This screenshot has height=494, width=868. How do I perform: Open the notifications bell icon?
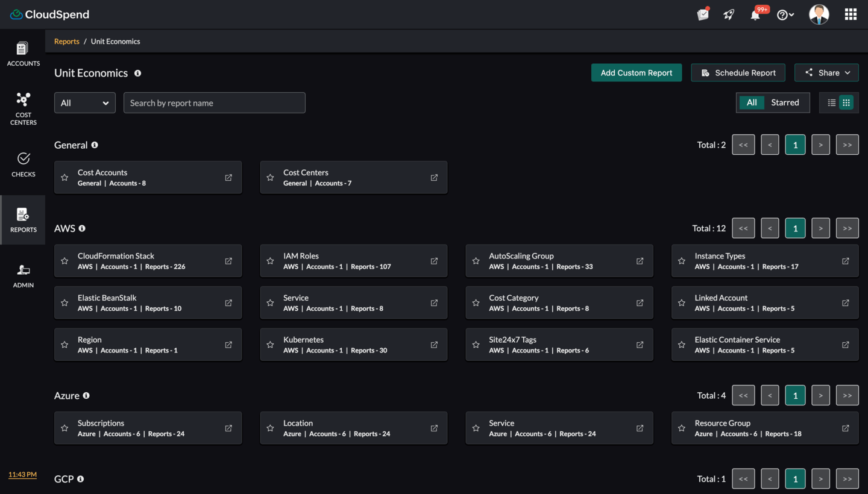click(x=755, y=15)
